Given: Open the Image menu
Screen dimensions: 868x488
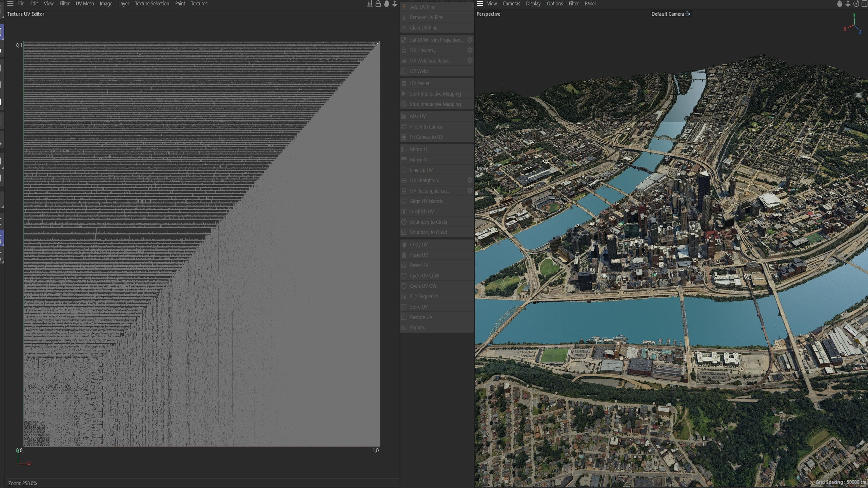Looking at the screenshot, I should tap(106, 4).
